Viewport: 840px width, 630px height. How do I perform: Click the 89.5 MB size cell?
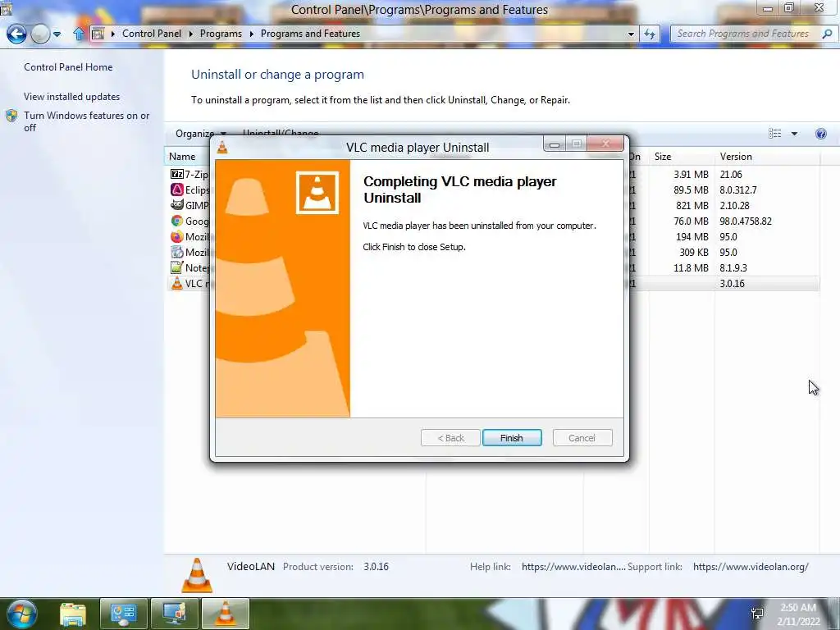coord(691,189)
